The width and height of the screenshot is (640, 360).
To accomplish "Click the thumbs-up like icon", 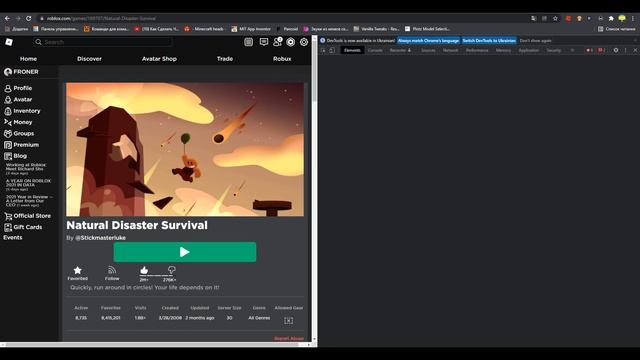I will pyautogui.click(x=144, y=270).
